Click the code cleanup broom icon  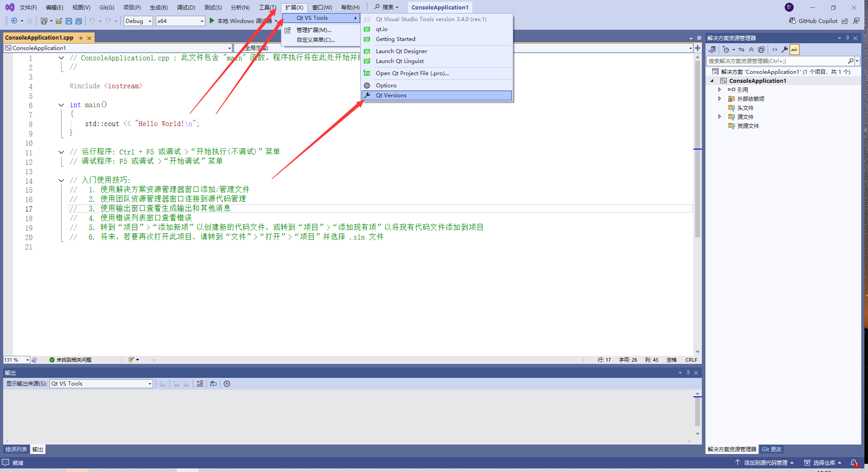point(131,360)
